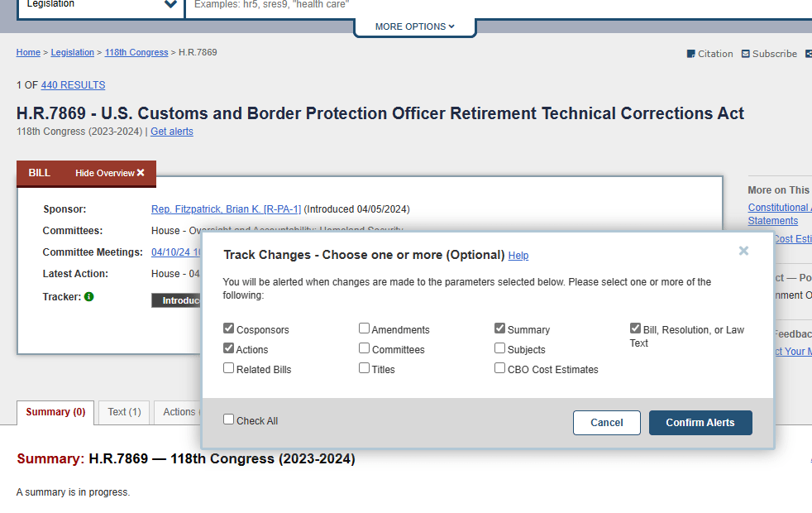Screen dimensions: 812x513
Task: Click the Citation icon
Action: (x=691, y=54)
